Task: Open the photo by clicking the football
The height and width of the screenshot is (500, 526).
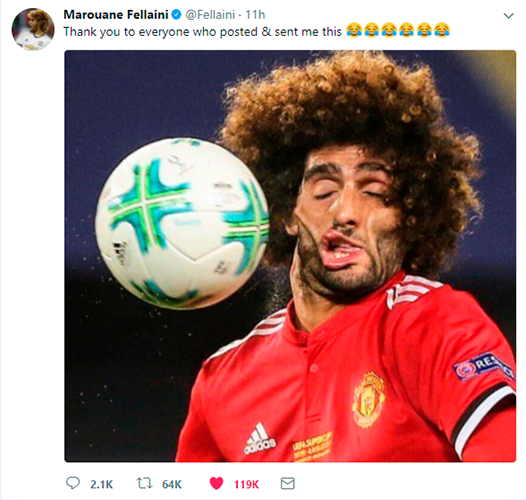Action: click(x=182, y=223)
